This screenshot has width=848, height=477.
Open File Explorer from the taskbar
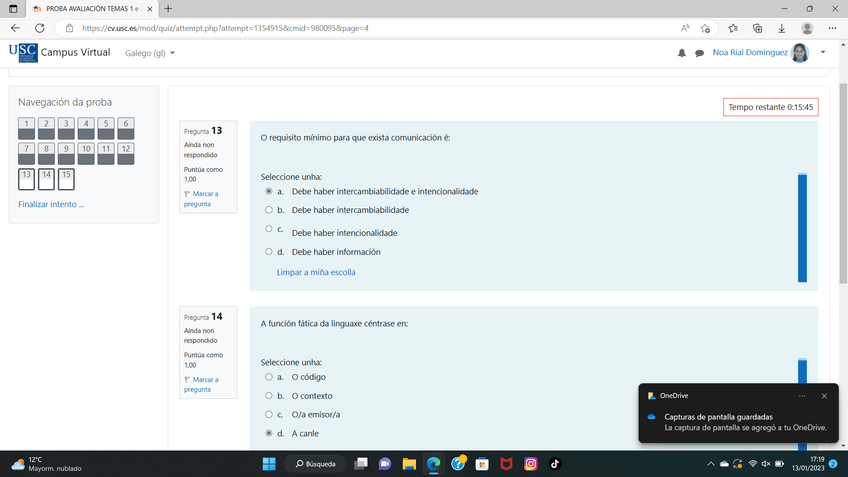click(409, 464)
